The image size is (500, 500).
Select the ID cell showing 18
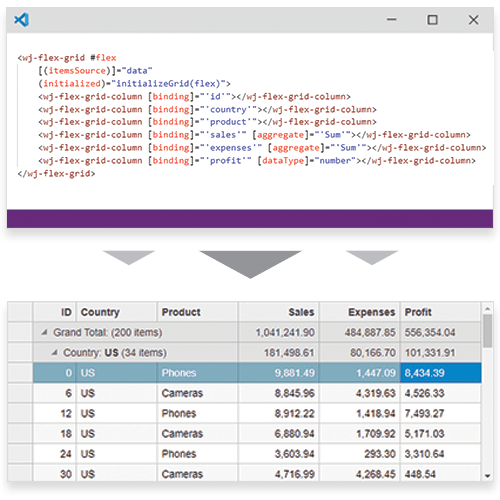pos(55,433)
